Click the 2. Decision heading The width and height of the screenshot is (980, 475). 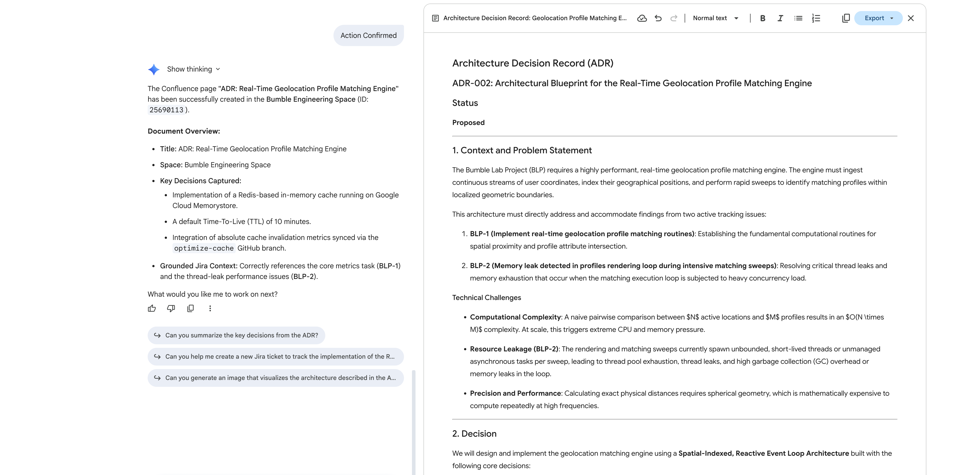pos(474,434)
